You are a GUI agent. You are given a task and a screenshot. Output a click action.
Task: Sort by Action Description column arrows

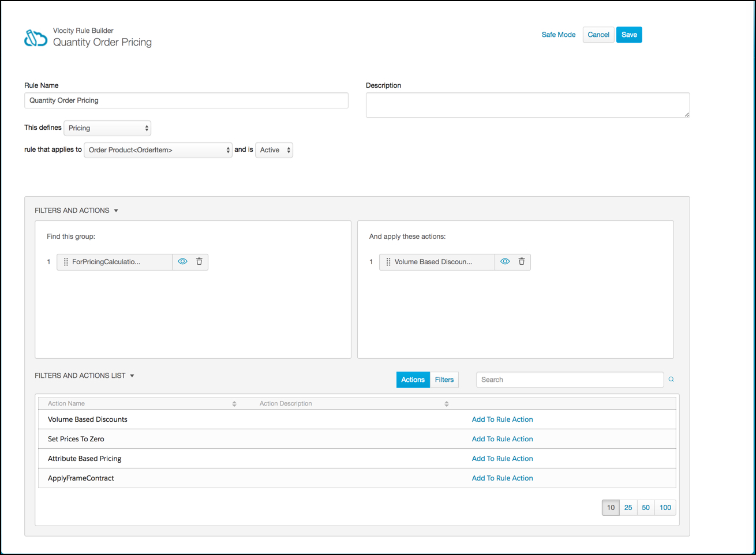coord(447,404)
